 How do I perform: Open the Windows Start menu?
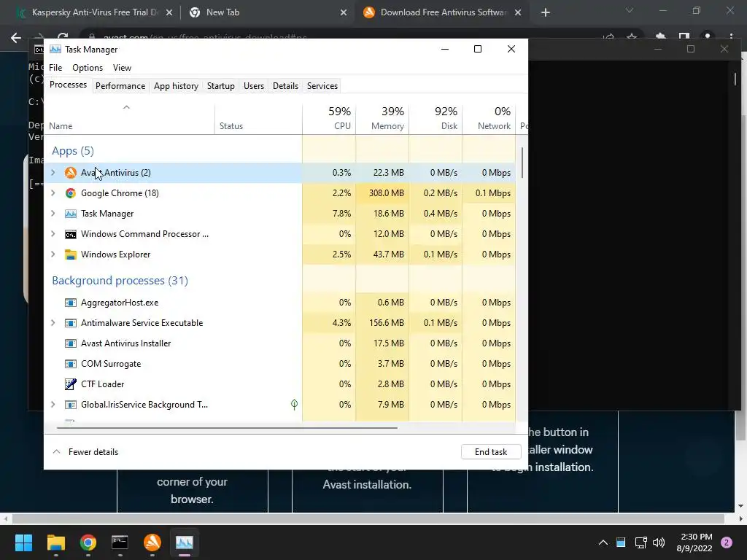pyautogui.click(x=23, y=542)
